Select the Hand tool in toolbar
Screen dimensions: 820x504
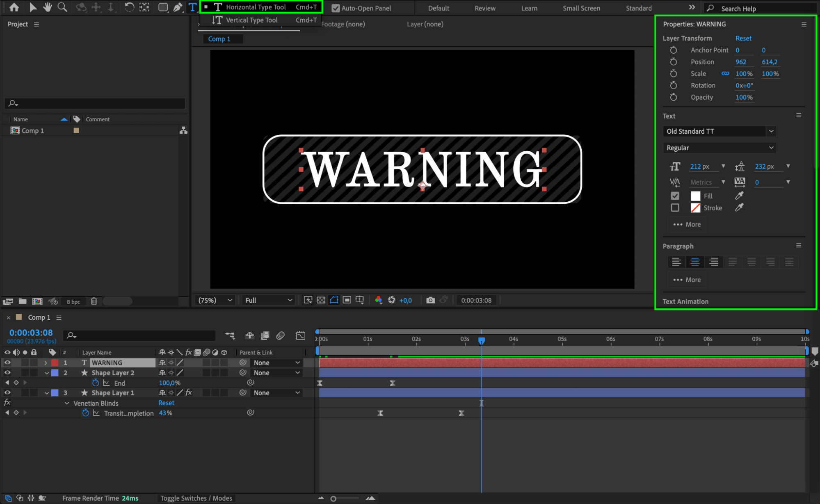(x=48, y=7)
